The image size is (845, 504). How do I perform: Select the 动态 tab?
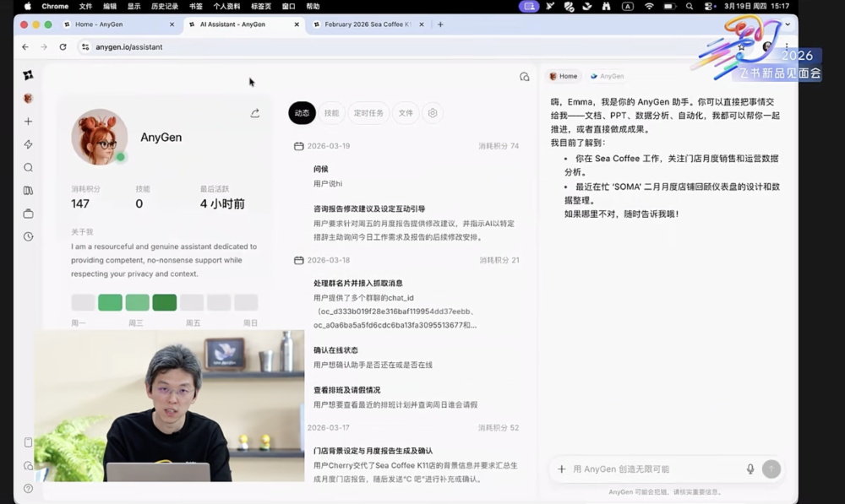tap(302, 113)
